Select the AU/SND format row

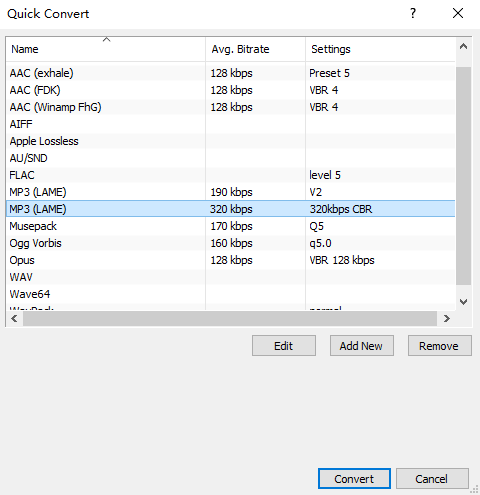[x=230, y=158]
